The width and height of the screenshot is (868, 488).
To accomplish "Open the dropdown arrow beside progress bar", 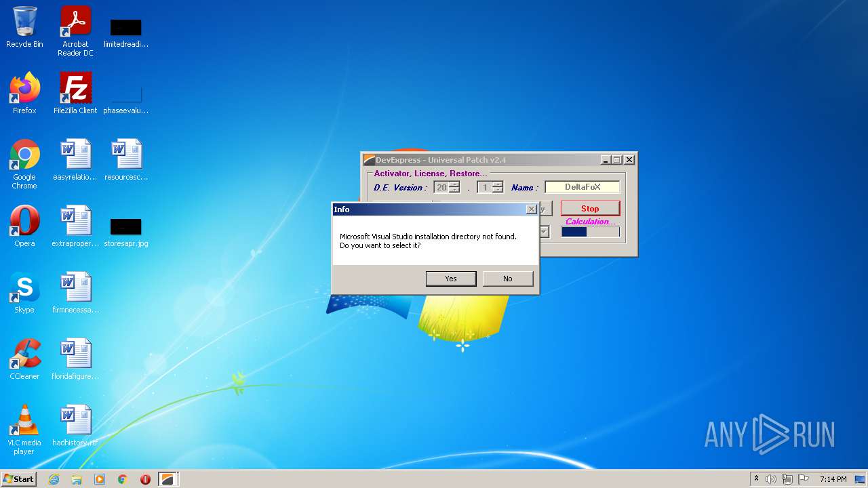I will (x=544, y=232).
